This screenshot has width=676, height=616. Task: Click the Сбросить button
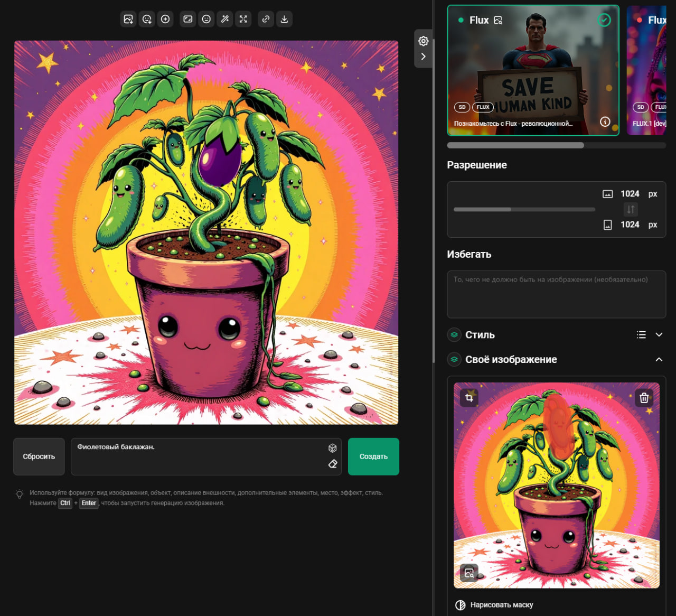[x=39, y=456]
